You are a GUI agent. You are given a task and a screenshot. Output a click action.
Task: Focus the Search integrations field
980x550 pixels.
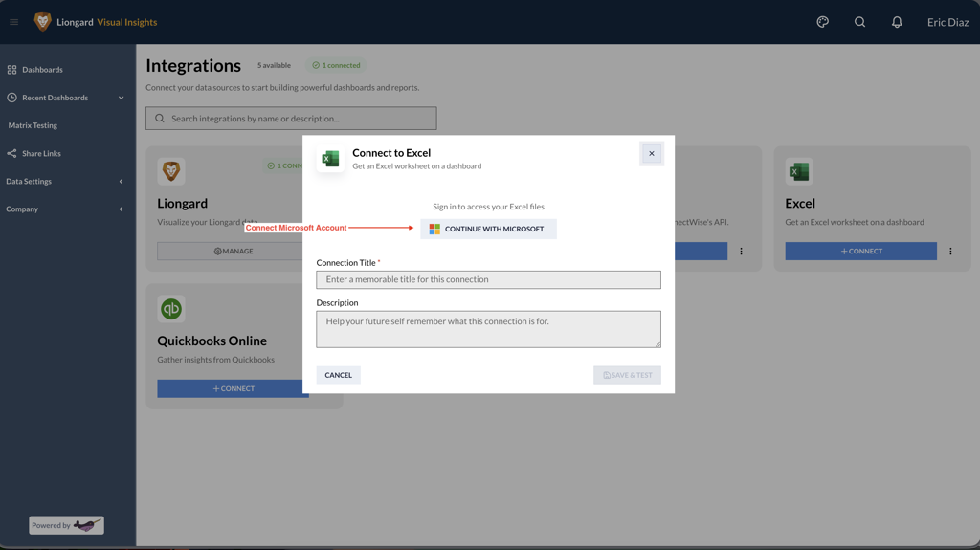[x=291, y=118]
